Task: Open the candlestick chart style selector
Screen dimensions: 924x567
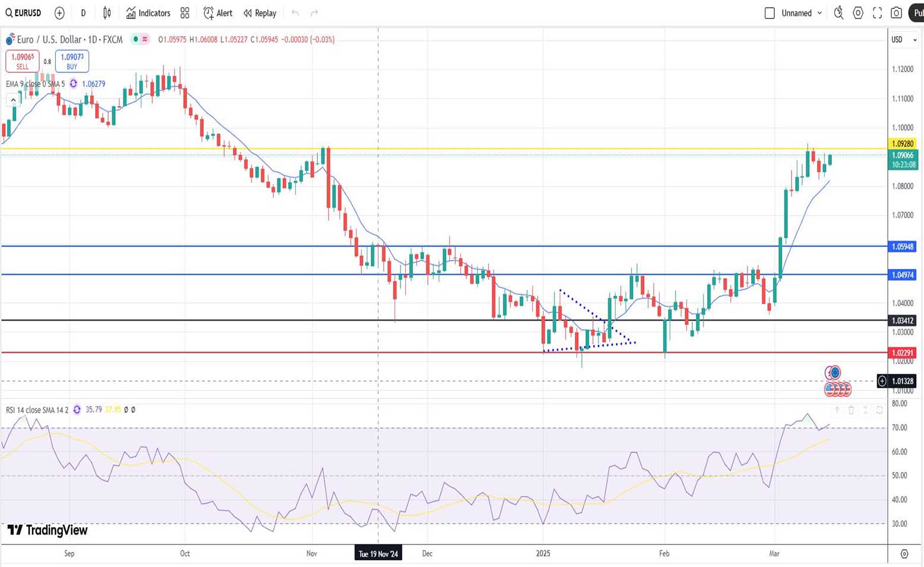Action: (x=107, y=13)
